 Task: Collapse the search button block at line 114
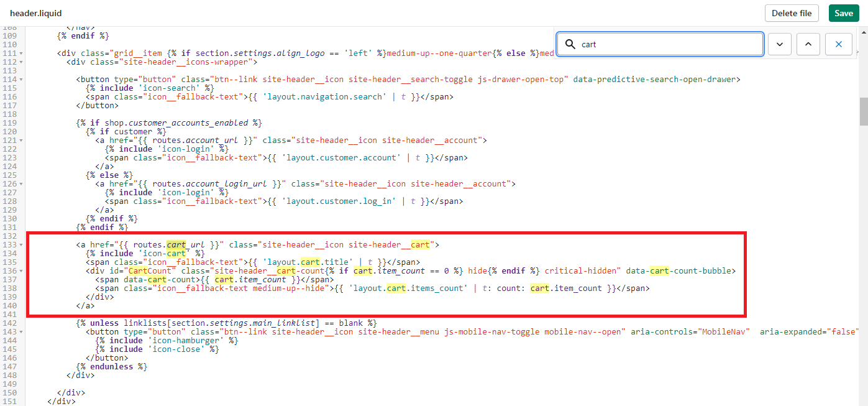[x=21, y=80]
